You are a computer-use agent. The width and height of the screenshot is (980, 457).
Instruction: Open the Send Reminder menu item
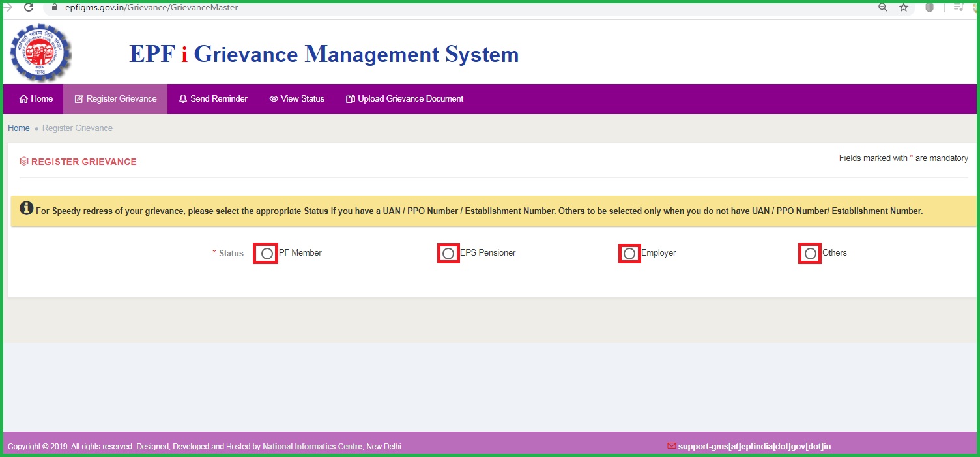213,99
